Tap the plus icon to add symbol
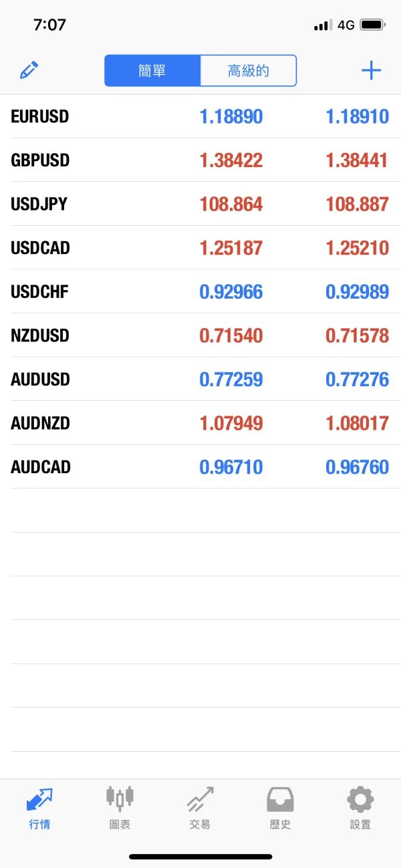401x868 pixels. pyautogui.click(x=371, y=70)
